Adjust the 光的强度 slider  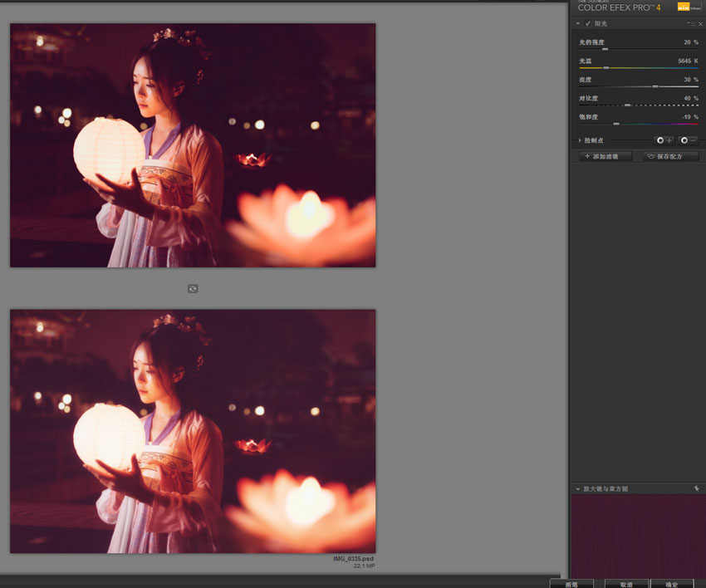click(605, 50)
